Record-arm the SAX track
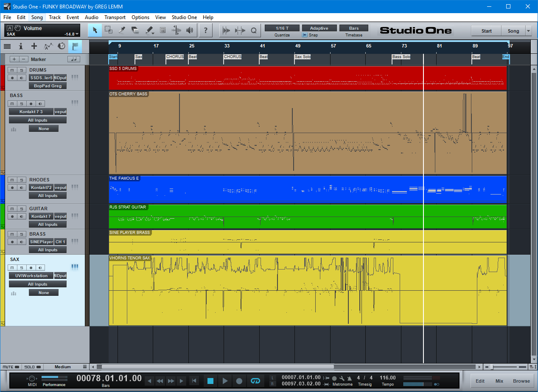This screenshot has width=538, height=392. 31,268
